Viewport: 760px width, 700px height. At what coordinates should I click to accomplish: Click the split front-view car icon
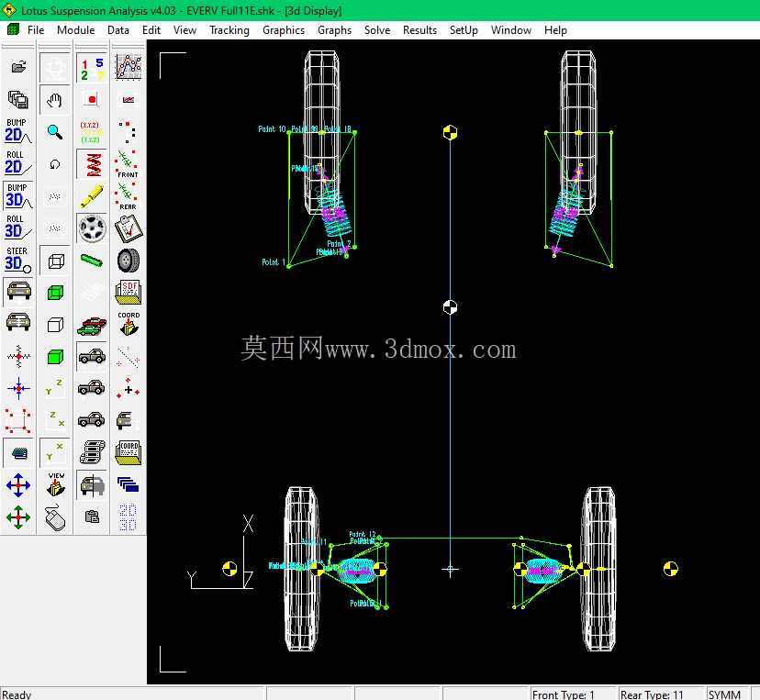pos(18,324)
